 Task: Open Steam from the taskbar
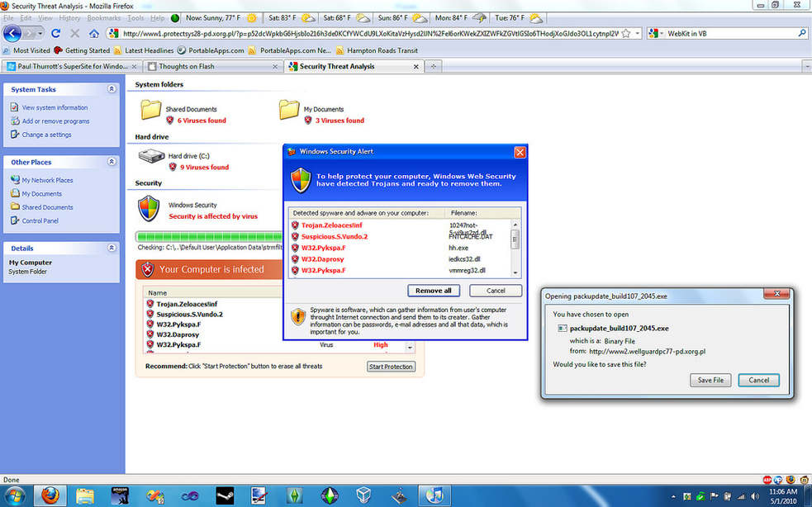coord(225,495)
